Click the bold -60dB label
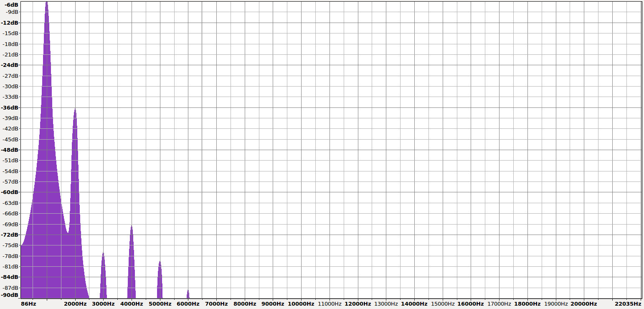Viewport: 644px width, 309px height. click(x=10, y=192)
